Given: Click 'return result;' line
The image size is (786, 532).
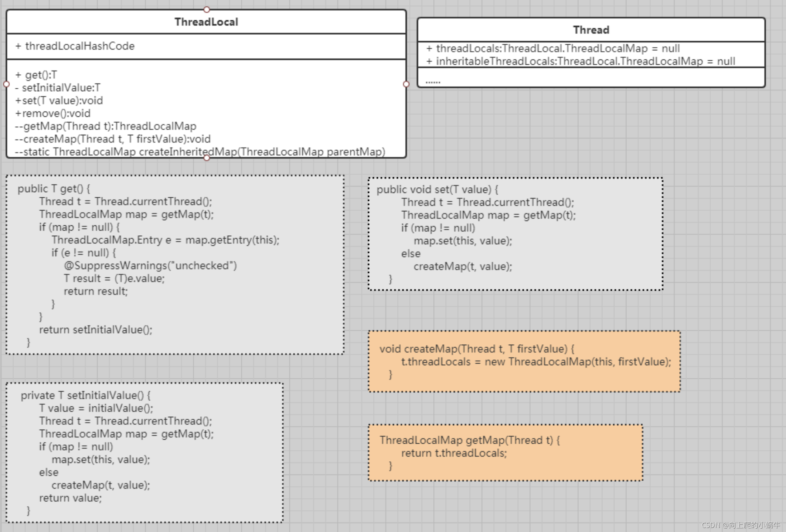Looking at the screenshot, I should tap(96, 291).
